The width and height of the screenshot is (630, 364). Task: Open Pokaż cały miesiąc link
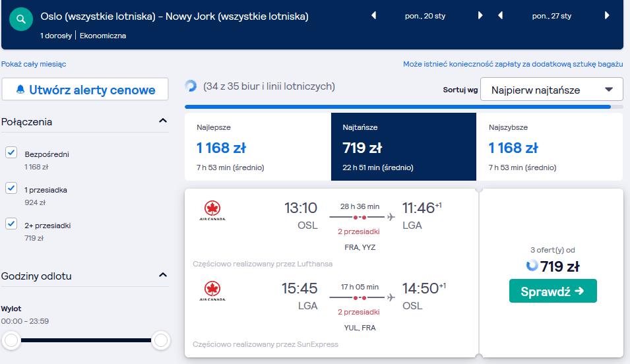[x=34, y=64]
